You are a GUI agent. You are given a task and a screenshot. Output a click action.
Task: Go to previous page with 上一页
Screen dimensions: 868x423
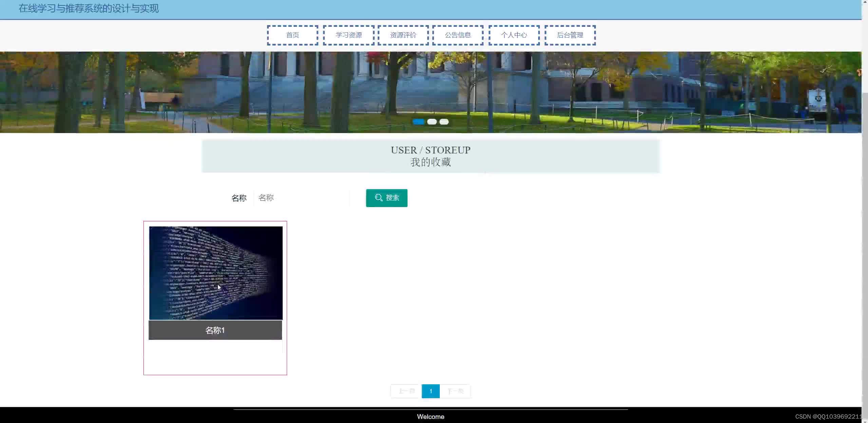pos(405,391)
